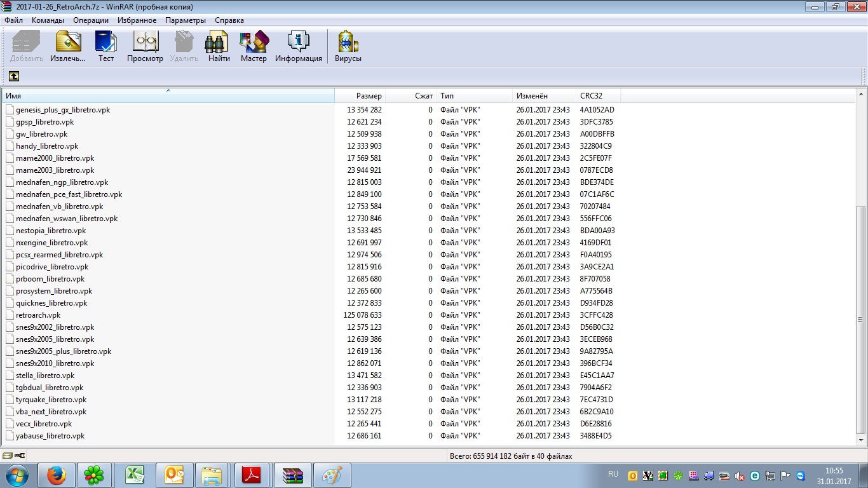Sort by Сжат column header
The image size is (868, 488).
tap(410, 96)
